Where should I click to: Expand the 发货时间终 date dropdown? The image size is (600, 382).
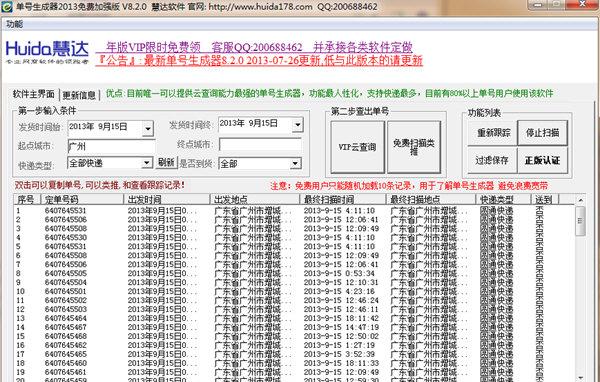click(297, 125)
